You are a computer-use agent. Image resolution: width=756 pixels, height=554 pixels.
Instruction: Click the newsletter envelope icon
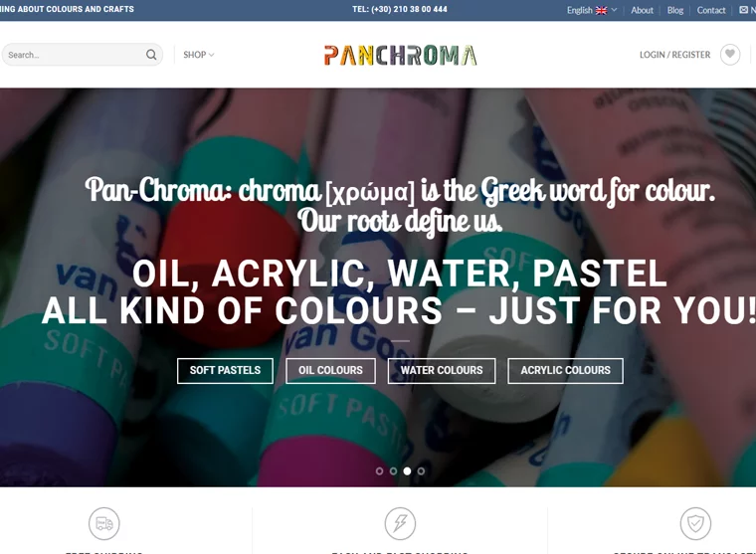tap(743, 10)
